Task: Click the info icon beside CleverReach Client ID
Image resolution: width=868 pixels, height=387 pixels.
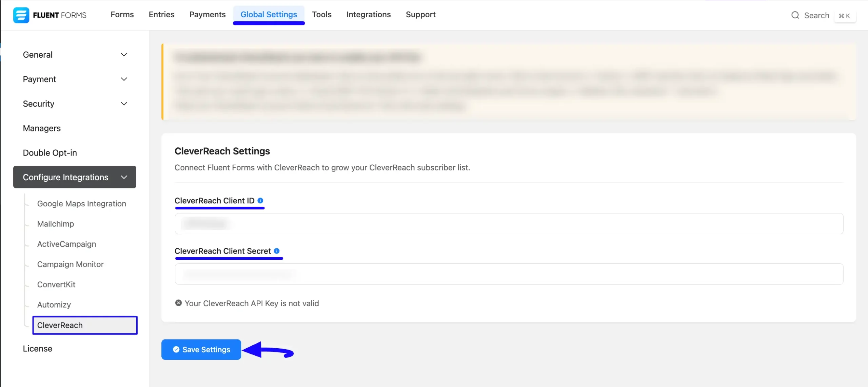Action: pyautogui.click(x=260, y=201)
